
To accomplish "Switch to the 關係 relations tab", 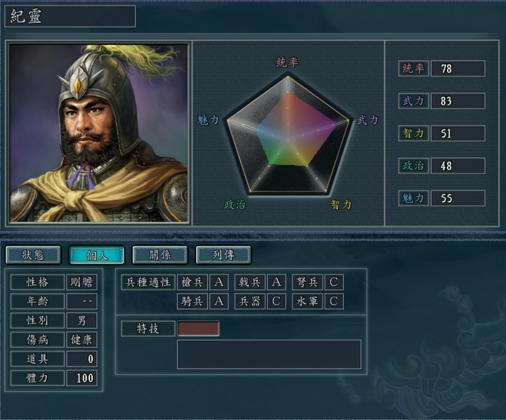I will [x=160, y=255].
